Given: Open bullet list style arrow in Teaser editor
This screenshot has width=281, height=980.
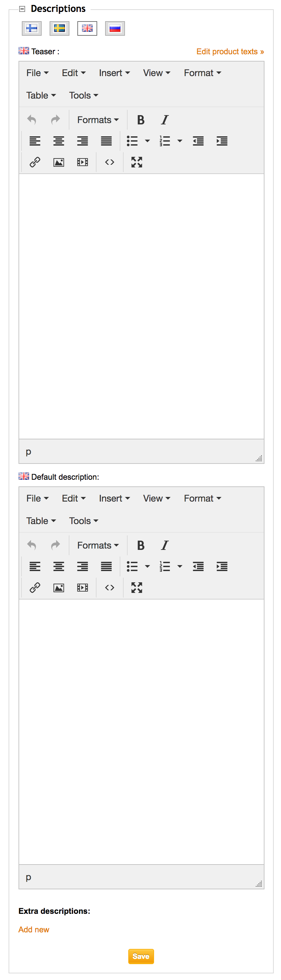Looking at the screenshot, I should (x=147, y=141).
